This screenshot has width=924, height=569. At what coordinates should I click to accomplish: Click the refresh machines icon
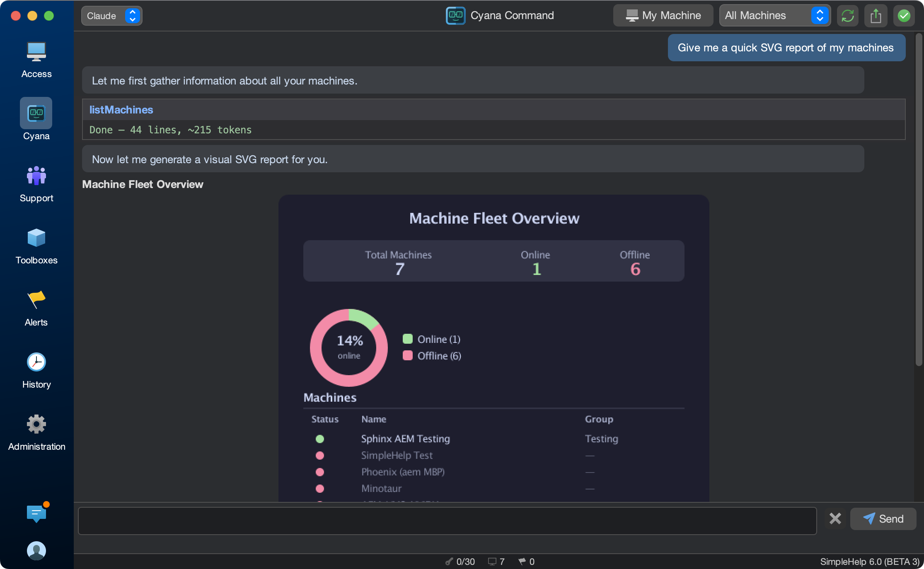coord(847,16)
